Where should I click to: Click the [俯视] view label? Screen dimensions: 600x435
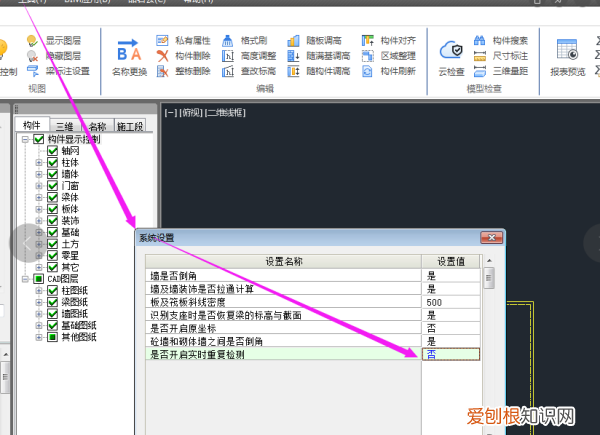(x=191, y=112)
